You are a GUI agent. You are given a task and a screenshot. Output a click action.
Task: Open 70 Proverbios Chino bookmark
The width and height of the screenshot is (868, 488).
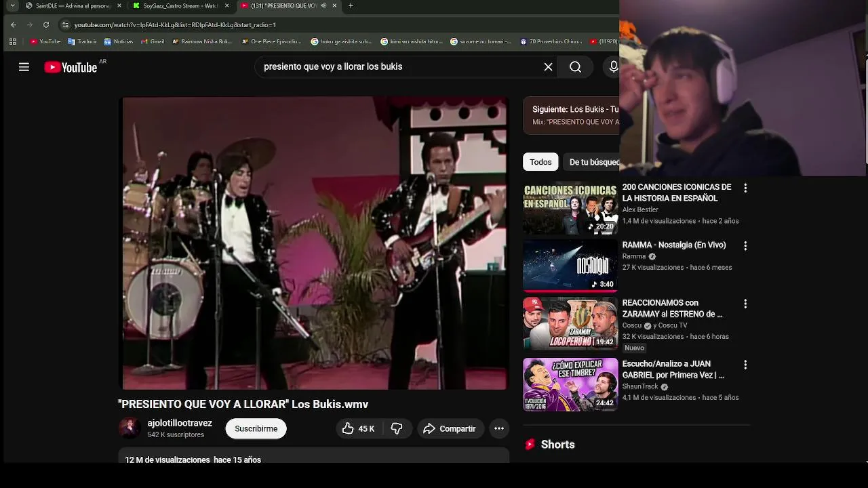pyautogui.click(x=551, y=41)
